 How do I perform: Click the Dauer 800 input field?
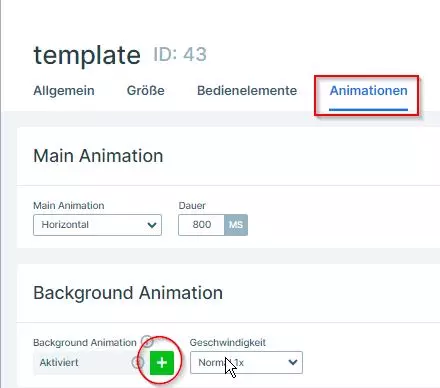tap(201, 225)
